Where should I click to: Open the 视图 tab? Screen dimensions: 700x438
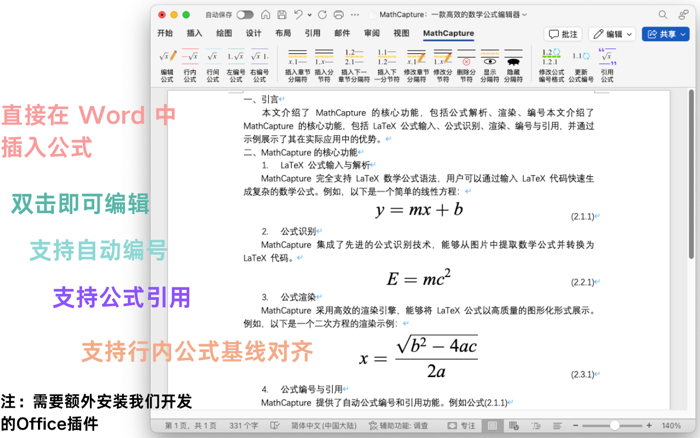point(401,33)
